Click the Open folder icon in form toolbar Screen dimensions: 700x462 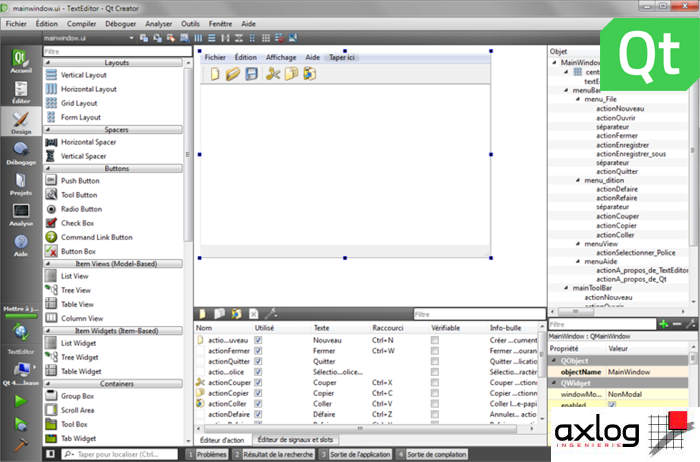tap(233, 74)
